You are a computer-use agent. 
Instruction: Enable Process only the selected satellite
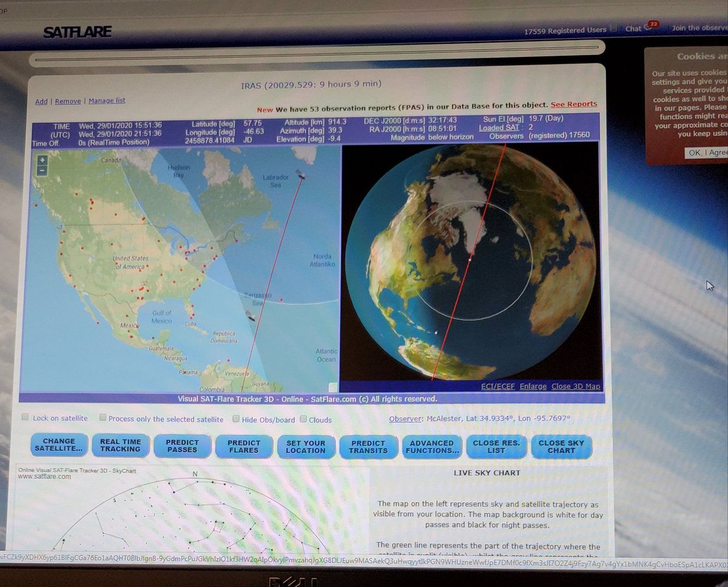point(103,418)
